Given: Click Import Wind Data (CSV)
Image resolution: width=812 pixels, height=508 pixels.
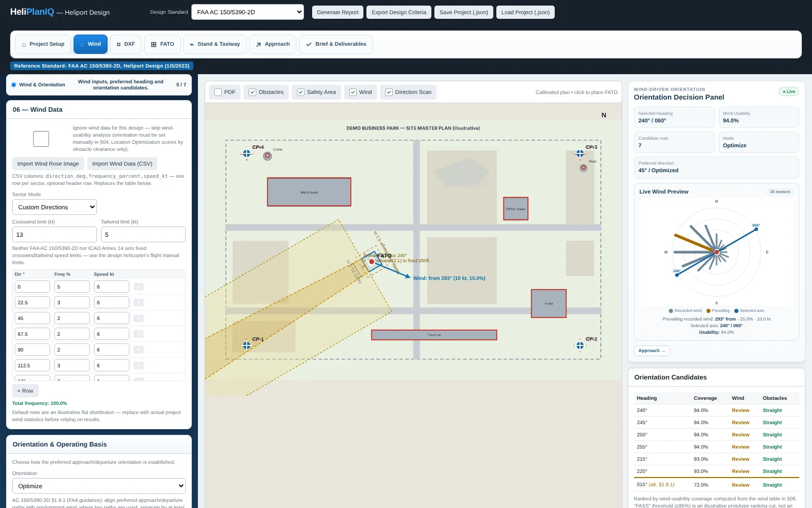Looking at the screenshot, I should (x=122, y=164).
